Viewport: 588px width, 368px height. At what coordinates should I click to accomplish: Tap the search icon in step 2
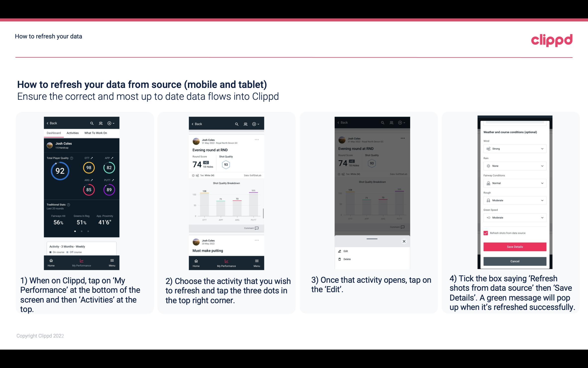(x=237, y=124)
